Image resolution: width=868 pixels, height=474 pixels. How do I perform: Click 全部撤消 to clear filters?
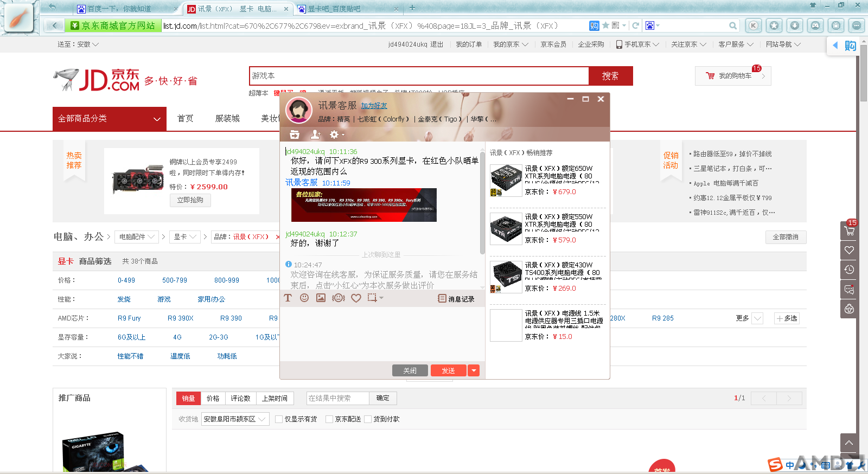click(786, 237)
